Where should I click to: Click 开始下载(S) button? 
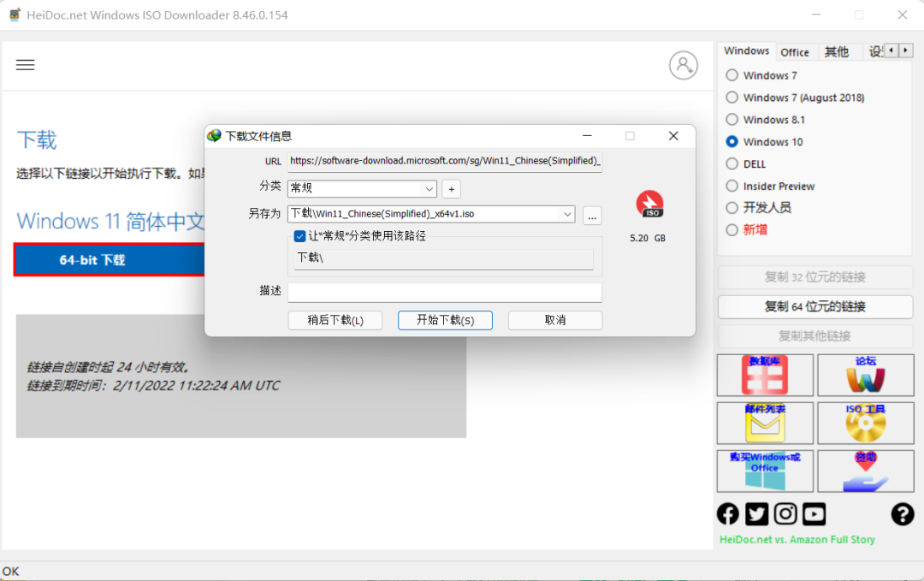(445, 320)
